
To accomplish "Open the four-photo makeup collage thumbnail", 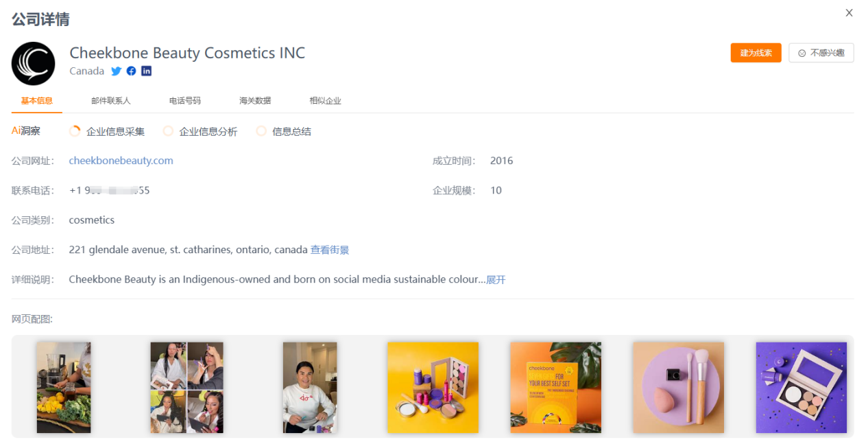I will click(x=187, y=388).
